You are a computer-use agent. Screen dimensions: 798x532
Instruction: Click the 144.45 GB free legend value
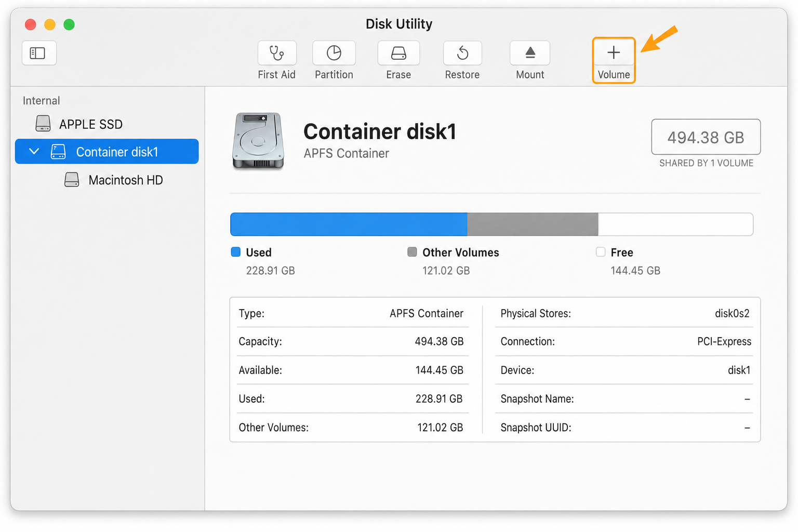click(x=635, y=271)
